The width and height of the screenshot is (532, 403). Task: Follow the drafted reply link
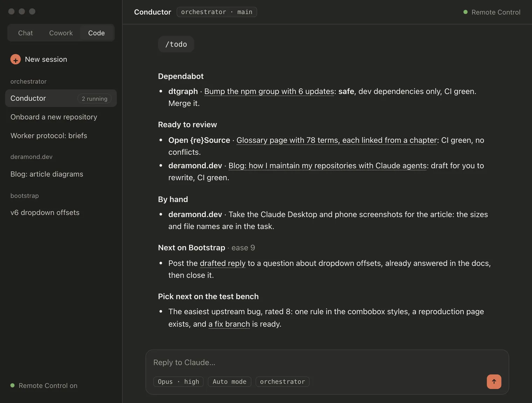tap(223, 263)
